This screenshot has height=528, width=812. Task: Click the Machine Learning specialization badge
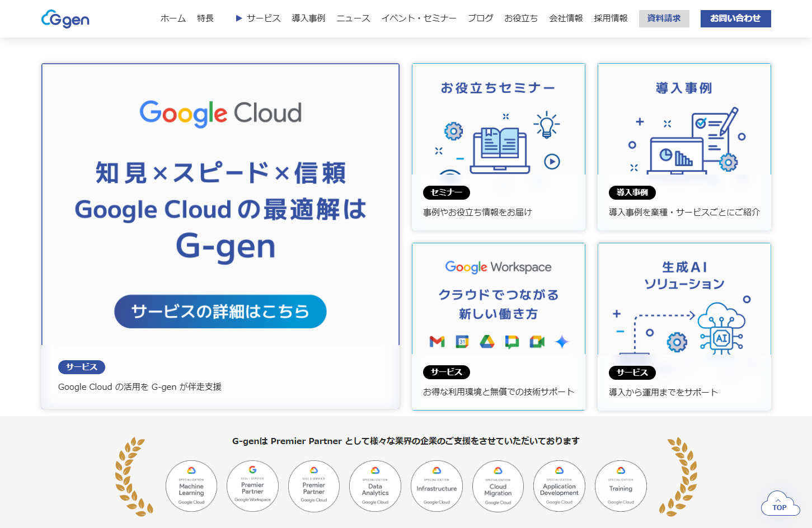(191, 486)
